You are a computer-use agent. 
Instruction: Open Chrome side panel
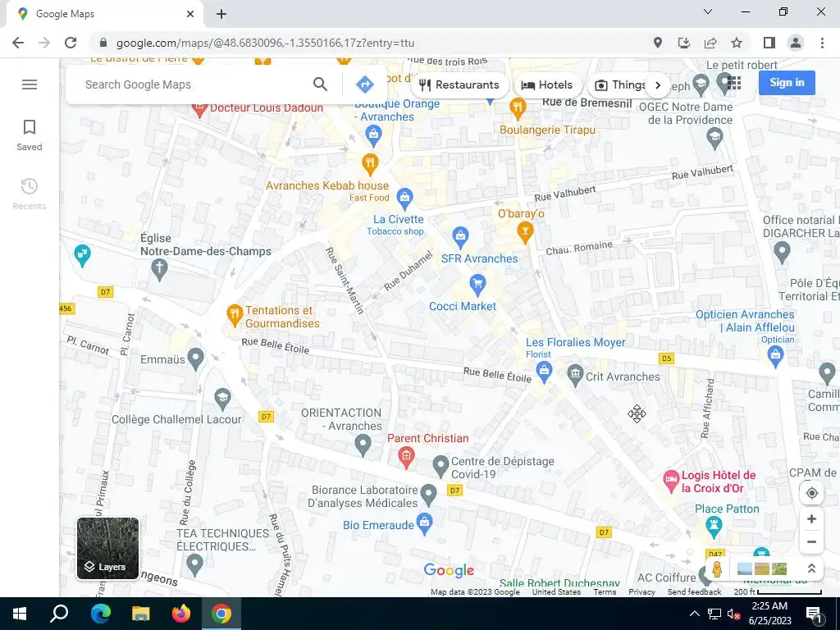(769, 43)
